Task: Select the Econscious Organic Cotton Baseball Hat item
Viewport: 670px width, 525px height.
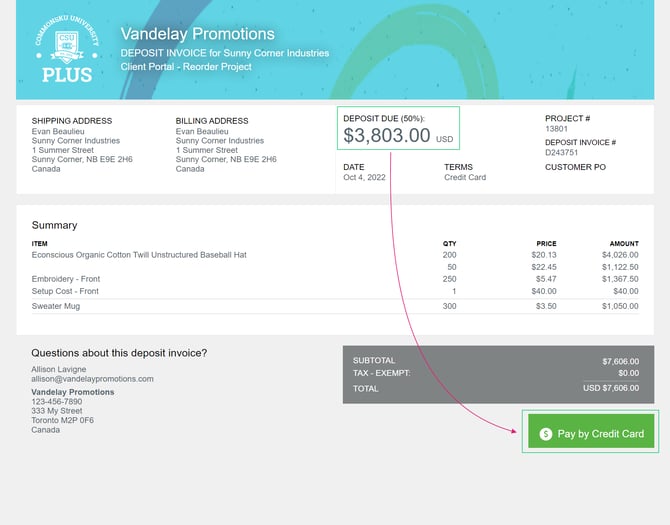Action: [139, 255]
